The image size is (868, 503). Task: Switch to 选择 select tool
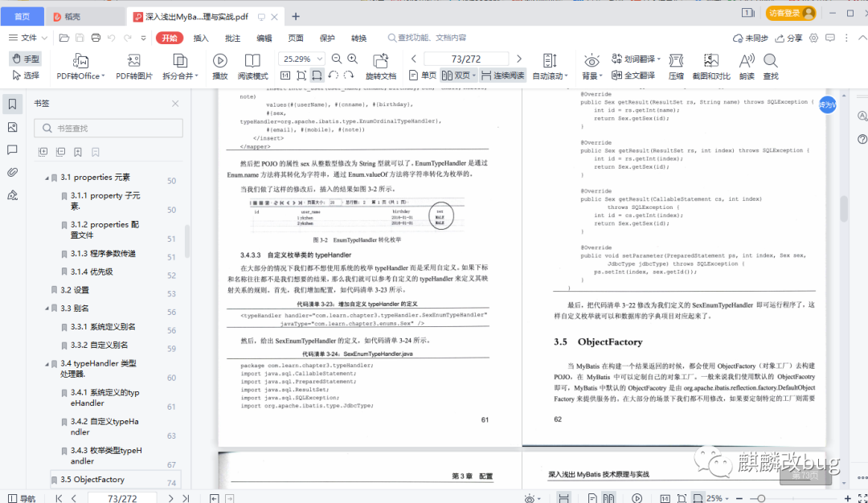coord(26,76)
